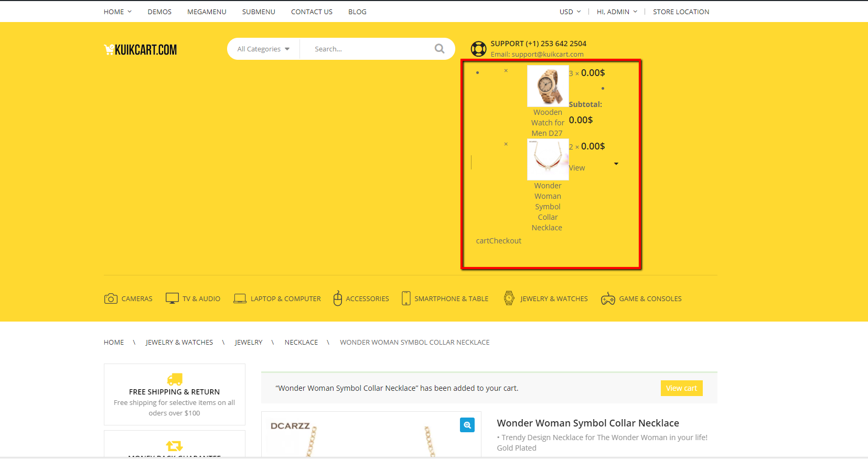868x459 pixels.
Task: Click the search magnifier icon
Action: [x=440, y=49]
